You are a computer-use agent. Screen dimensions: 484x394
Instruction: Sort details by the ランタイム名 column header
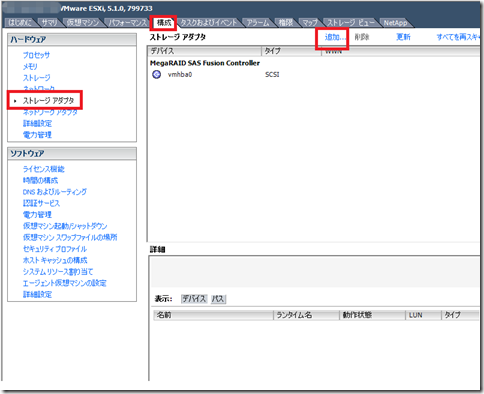307,315
